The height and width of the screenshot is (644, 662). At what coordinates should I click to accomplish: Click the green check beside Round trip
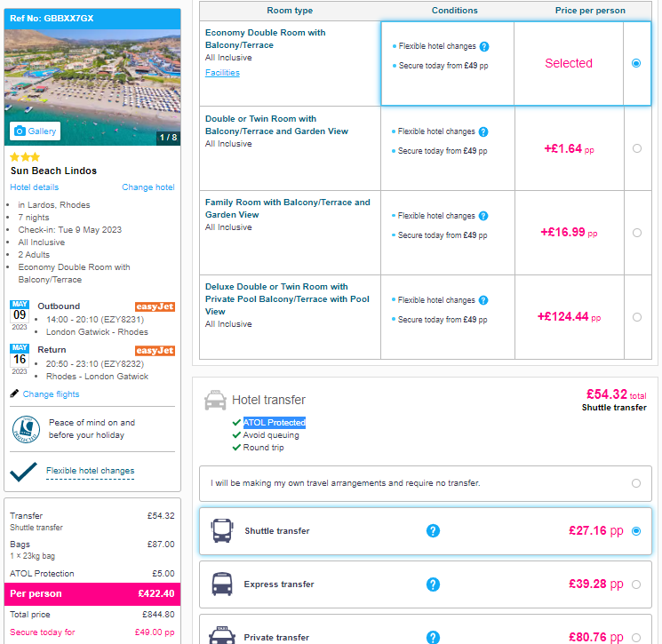pos(236,448)
